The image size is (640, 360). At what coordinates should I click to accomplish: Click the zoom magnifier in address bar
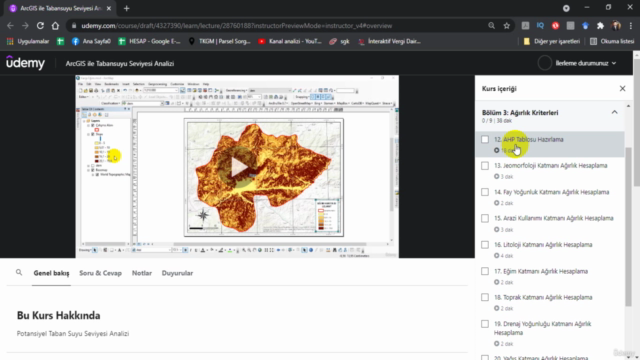click(x=491, y=26)
